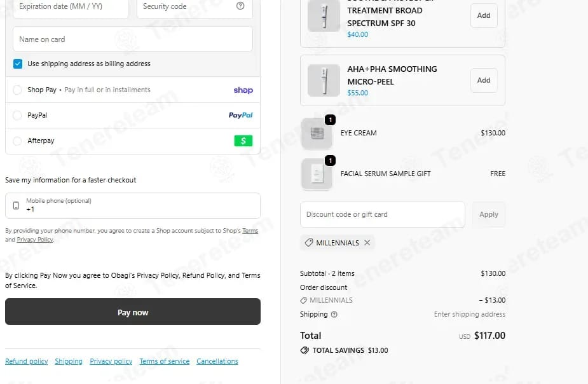
Task: Select Afterpay payment option
Action: [x=17, y=141]
